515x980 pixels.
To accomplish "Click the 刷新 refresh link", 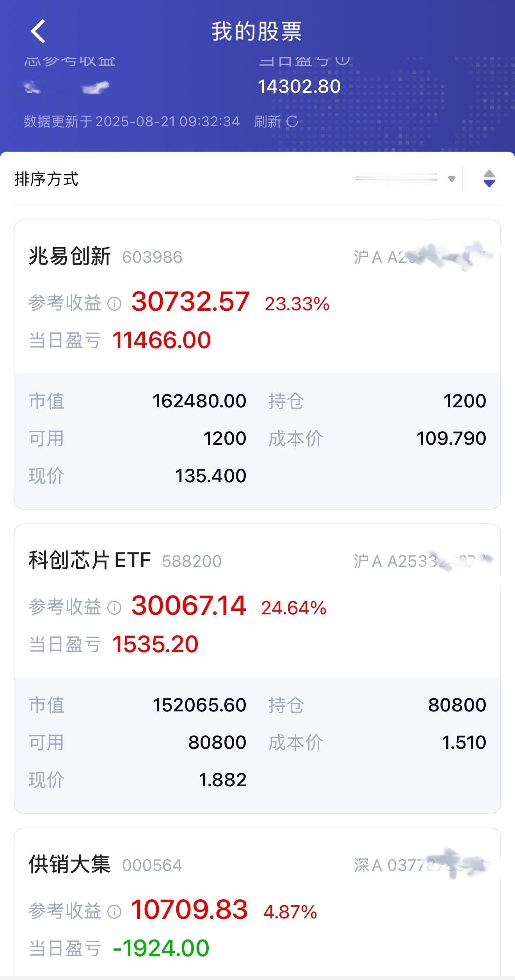I will tap(268, 122).
